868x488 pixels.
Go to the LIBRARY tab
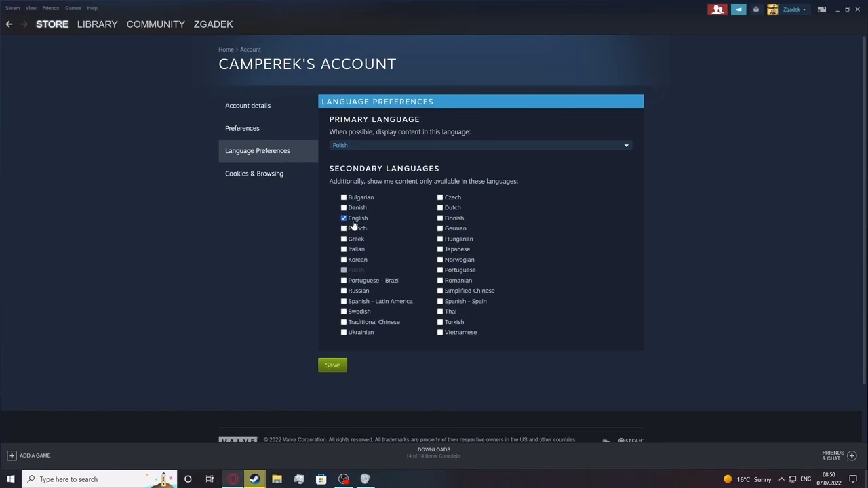pos(97,24)
